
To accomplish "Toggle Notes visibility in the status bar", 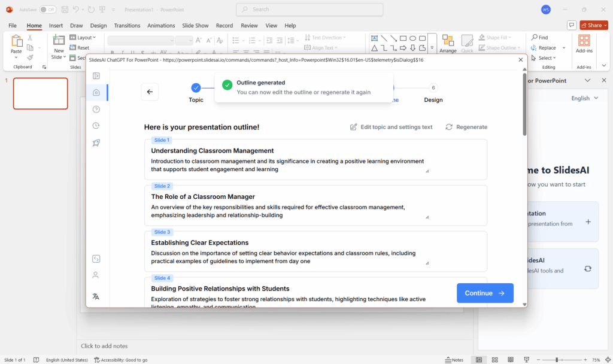I will click(x=453, y=359).
